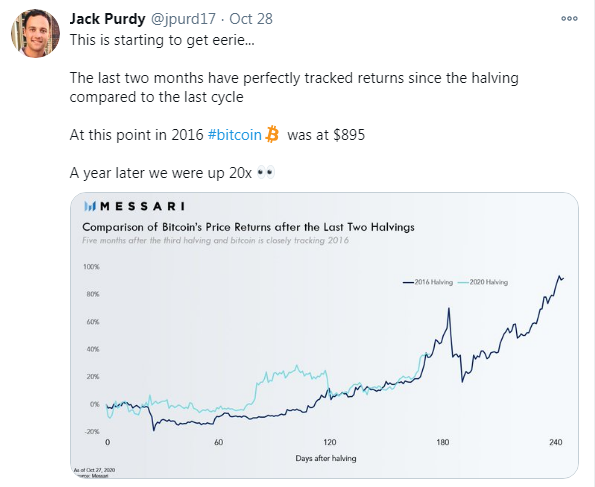
Task: Click the 180 days x-axis label
Action: [x=442, y=442]
